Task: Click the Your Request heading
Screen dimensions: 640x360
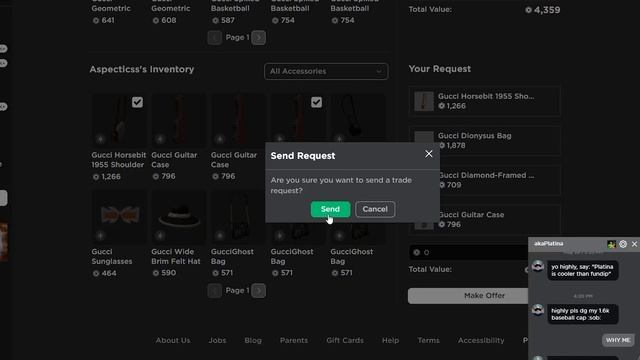Action: tap(440, 69)
